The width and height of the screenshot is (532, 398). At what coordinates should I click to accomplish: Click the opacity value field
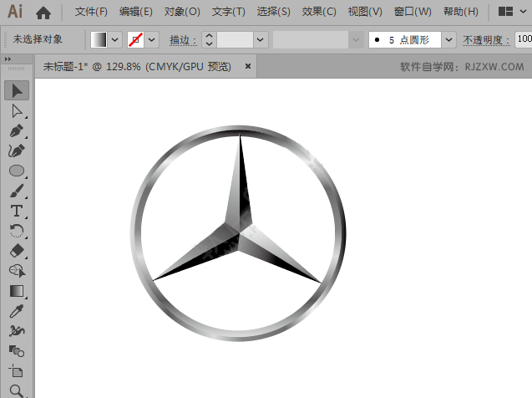point(524,39)
